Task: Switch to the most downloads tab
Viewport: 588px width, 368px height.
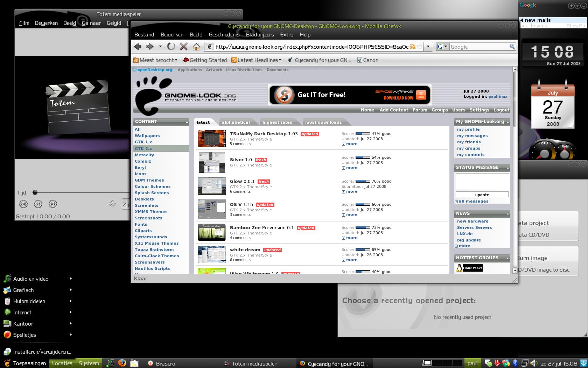Action: pos(323,122)
